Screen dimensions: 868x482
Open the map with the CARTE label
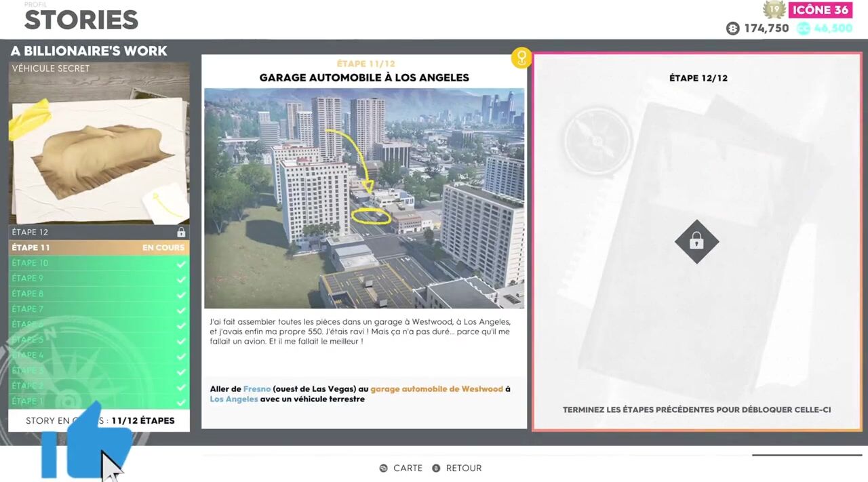(x=408, y=468)
